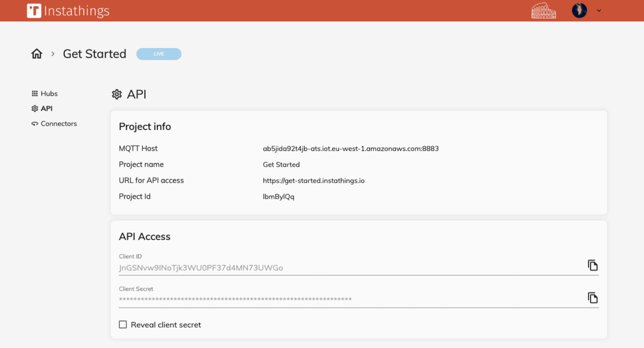The height and width of the screenshot is (348, 644).
Task: Click the gear icon beside the API heading
Action: tap(117, 94)
